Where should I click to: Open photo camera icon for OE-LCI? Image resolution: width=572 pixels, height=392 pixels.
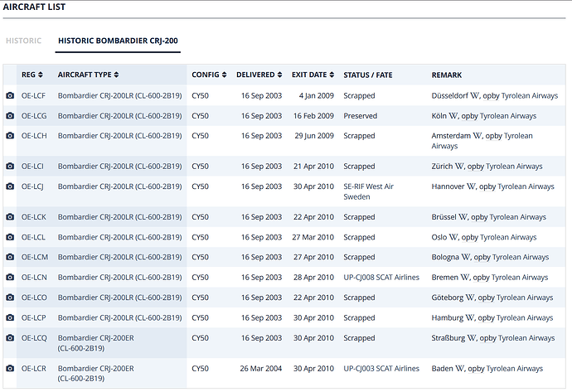(10, 167)
